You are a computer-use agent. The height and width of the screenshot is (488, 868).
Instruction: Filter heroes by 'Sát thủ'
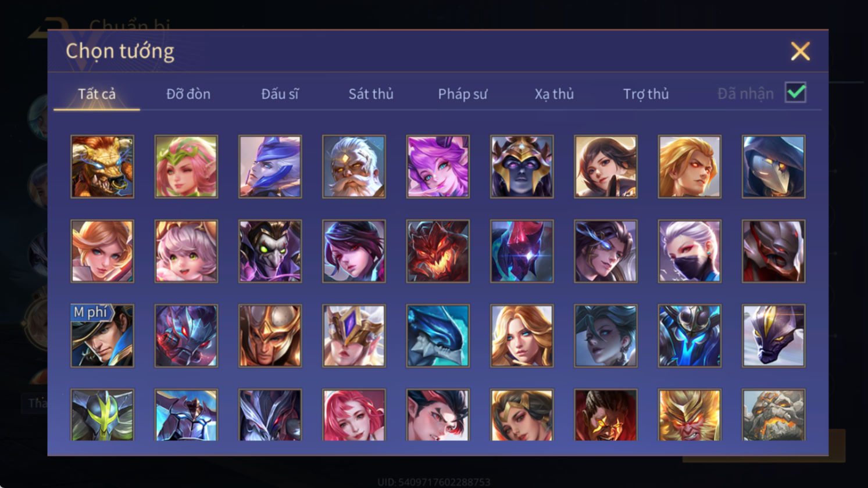(371, 94)
